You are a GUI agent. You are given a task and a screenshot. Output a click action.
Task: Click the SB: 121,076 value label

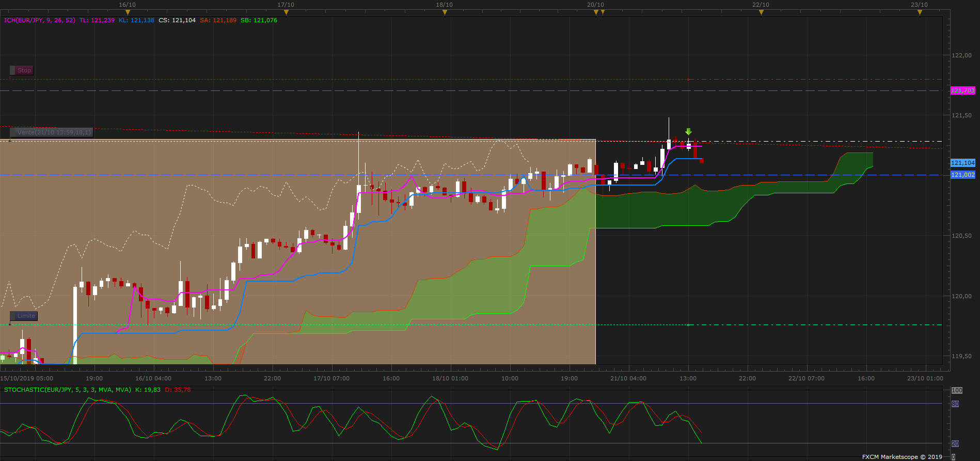click(259, 20)
